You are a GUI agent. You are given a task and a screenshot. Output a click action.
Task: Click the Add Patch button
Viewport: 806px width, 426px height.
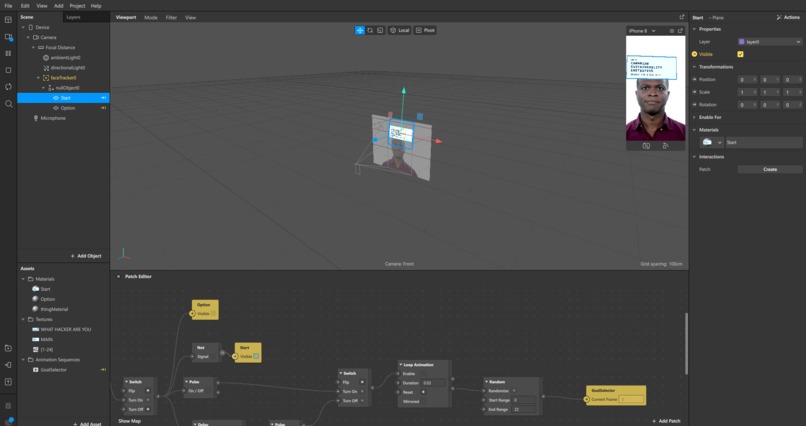pyautogui.click(x=666, y=421)
